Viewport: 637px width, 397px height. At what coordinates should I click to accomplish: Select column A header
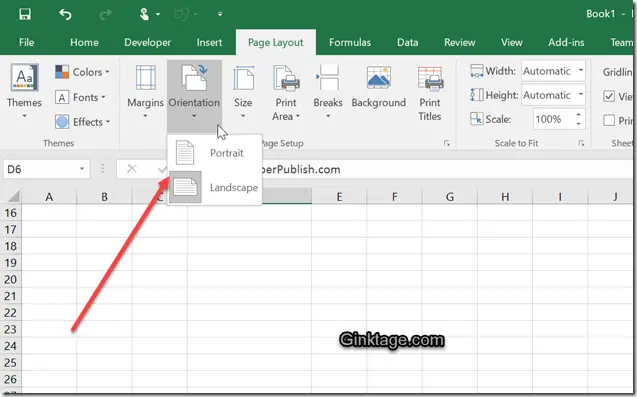[49, 197]
